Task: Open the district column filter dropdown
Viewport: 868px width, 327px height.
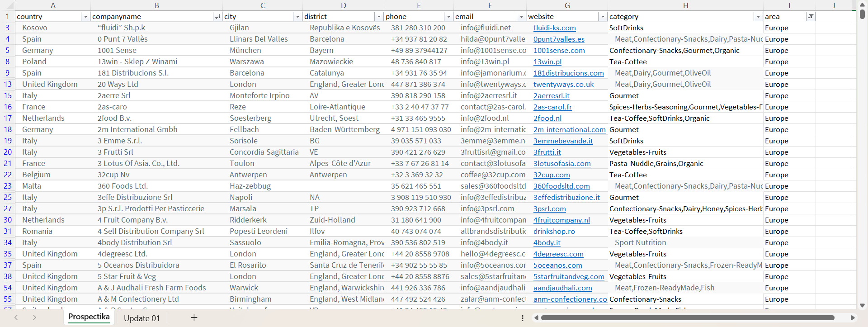Action: (379, 17)
